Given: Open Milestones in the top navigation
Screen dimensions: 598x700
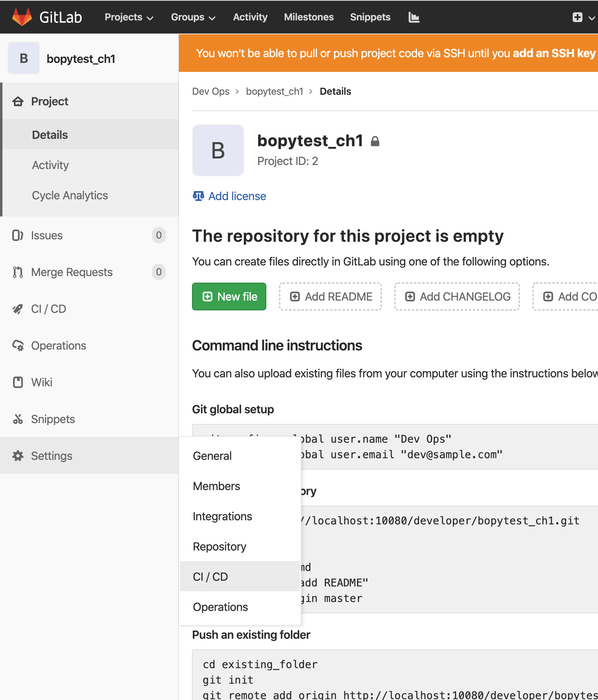Looking at the screenshot, I should pos(309,17).
